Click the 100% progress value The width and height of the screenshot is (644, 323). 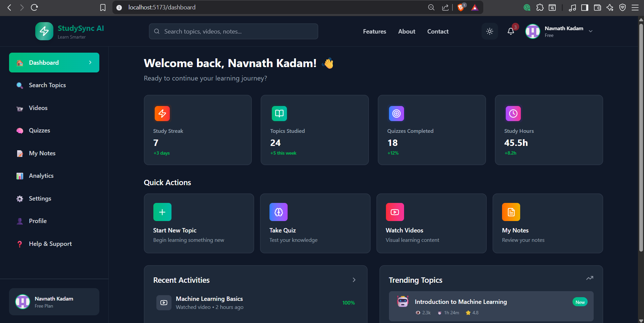[348, 303]
